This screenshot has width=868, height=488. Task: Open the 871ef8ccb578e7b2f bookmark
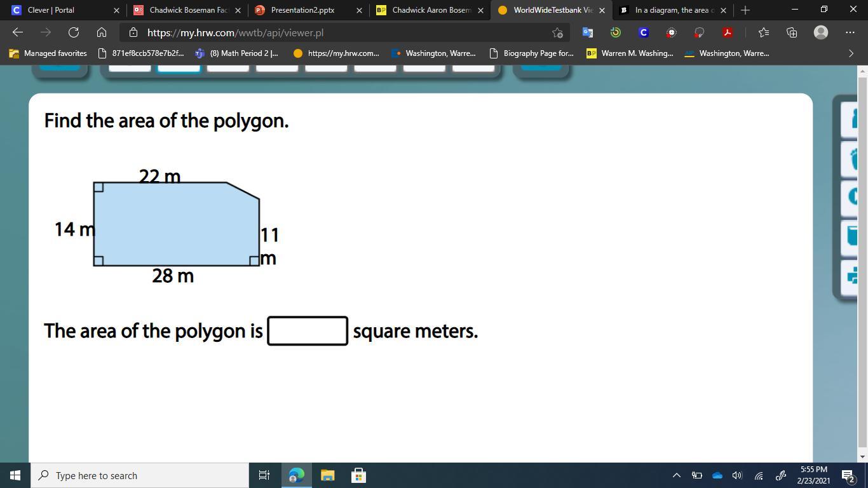[141, 53]
